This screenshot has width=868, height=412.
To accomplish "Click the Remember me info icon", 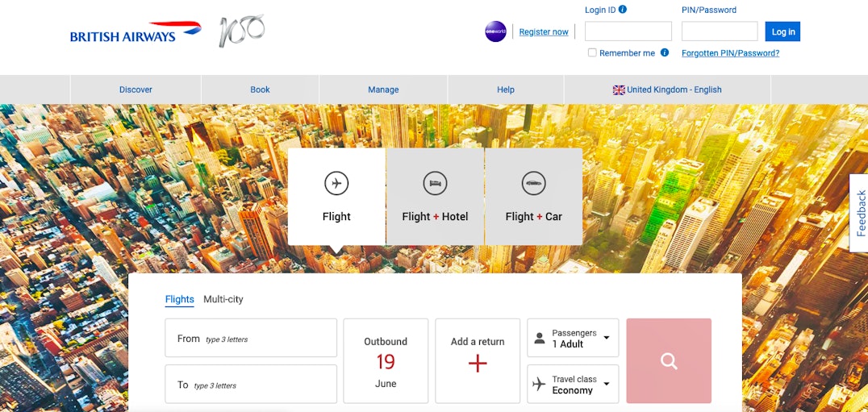I will coord(664,53).
